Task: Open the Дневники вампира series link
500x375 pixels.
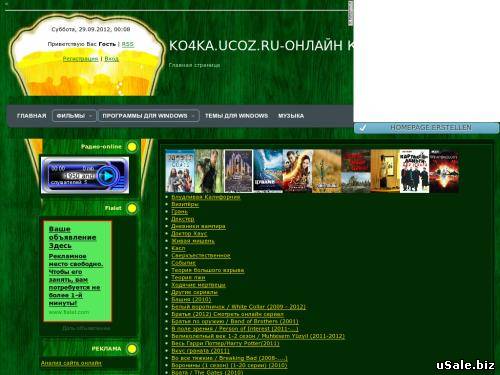Action: click(198, 226)
